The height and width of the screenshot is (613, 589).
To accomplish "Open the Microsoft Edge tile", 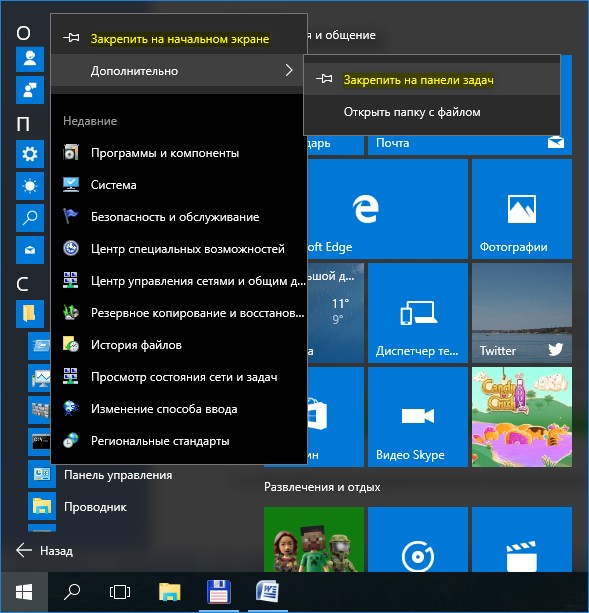I will (387, 209).
